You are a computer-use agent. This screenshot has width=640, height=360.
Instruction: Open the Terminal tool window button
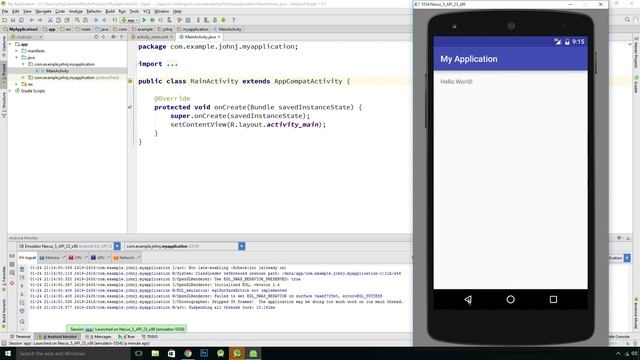tap(20, 337)
